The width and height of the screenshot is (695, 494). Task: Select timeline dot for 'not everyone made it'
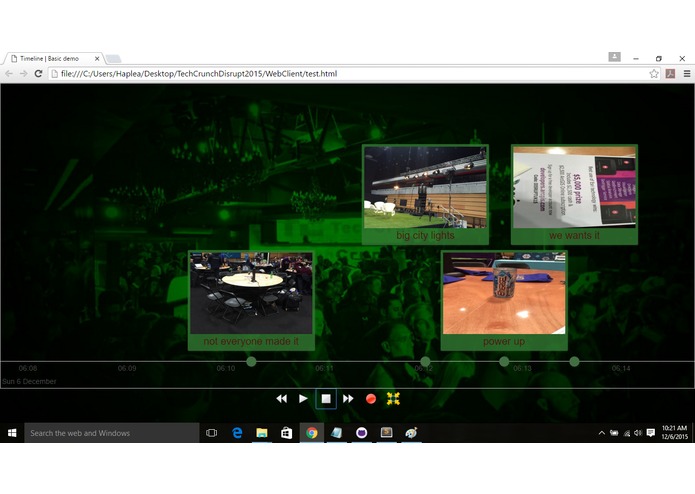coord(251,362)
